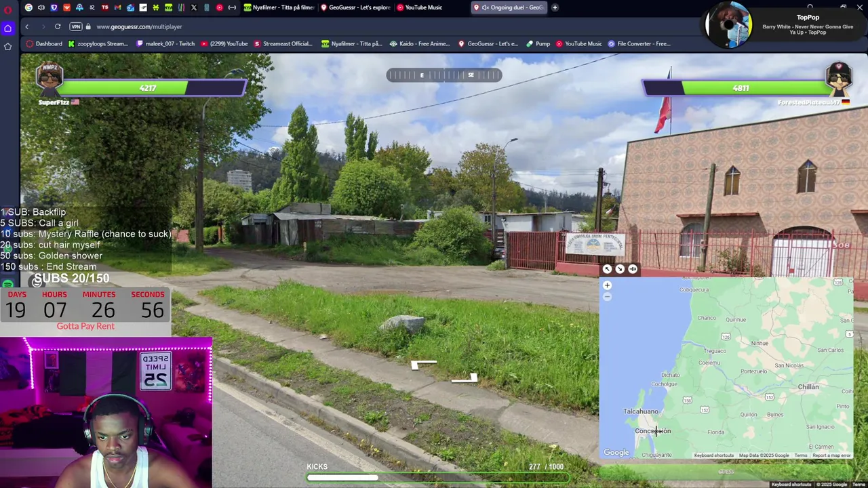Click Chanco on the guess map
Image resolution: width=868 pixels, height=488 pixels.
pos(707,318)
